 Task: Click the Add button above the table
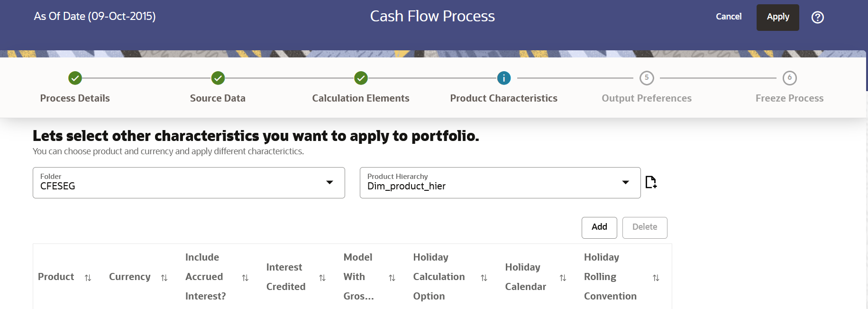point(599,227)
